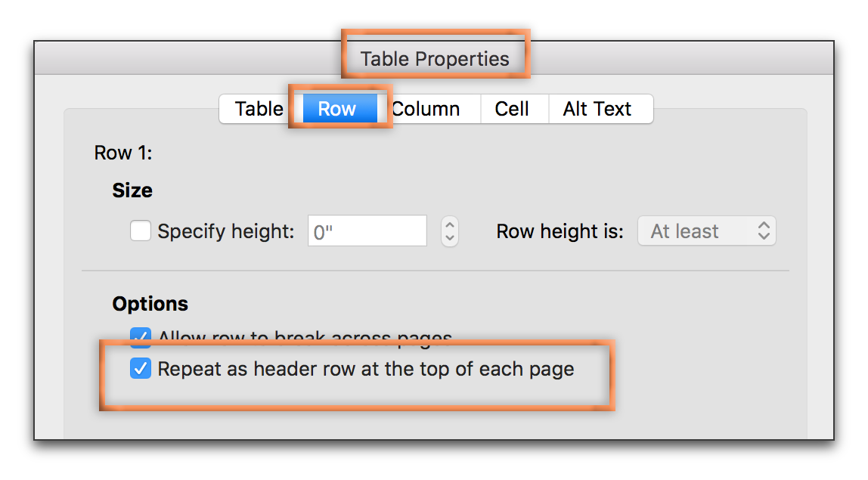Click the Table Properties dialog title
This screenshot has height=480, width=868.
436,58
